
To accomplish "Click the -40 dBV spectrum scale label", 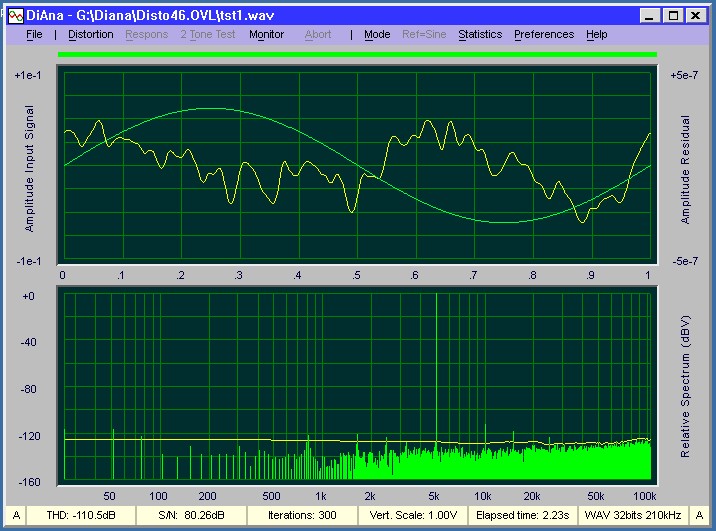I will (x=29, y=342).
